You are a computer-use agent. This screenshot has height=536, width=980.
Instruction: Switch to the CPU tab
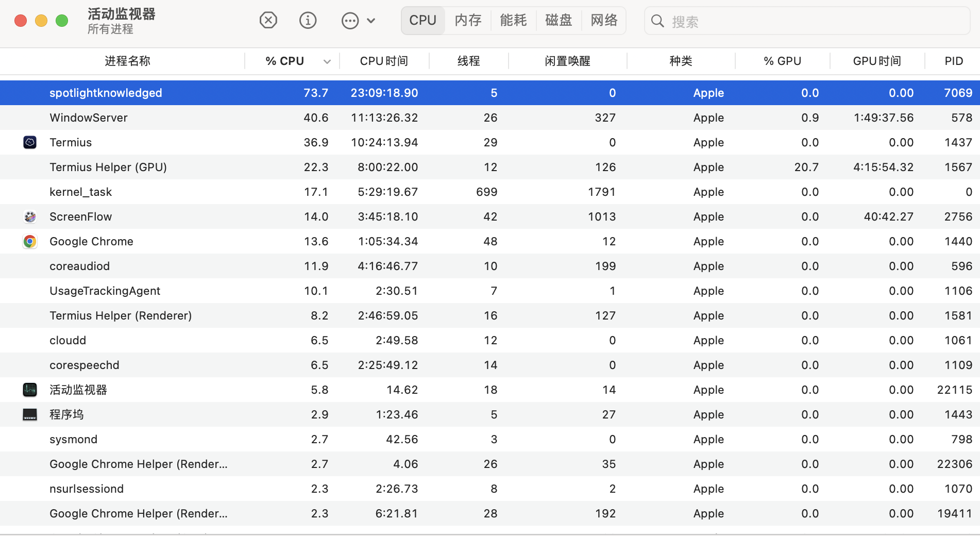pos(423,21)
